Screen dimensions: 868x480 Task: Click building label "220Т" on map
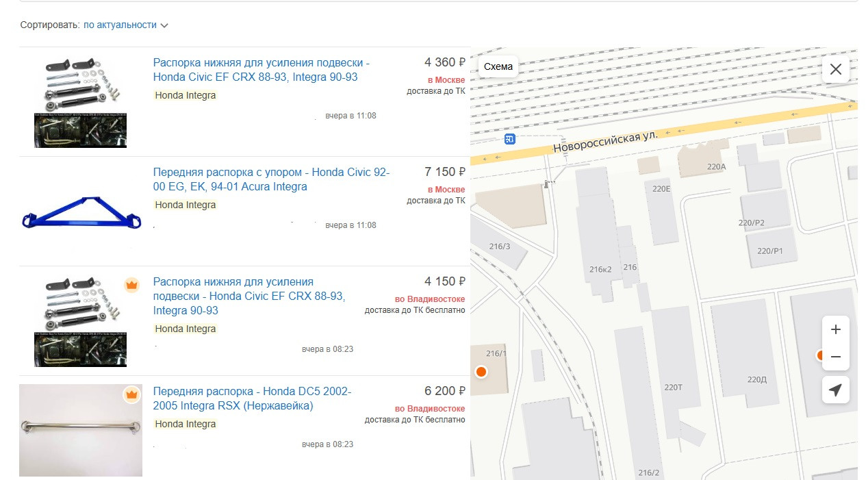pos(674,388)
